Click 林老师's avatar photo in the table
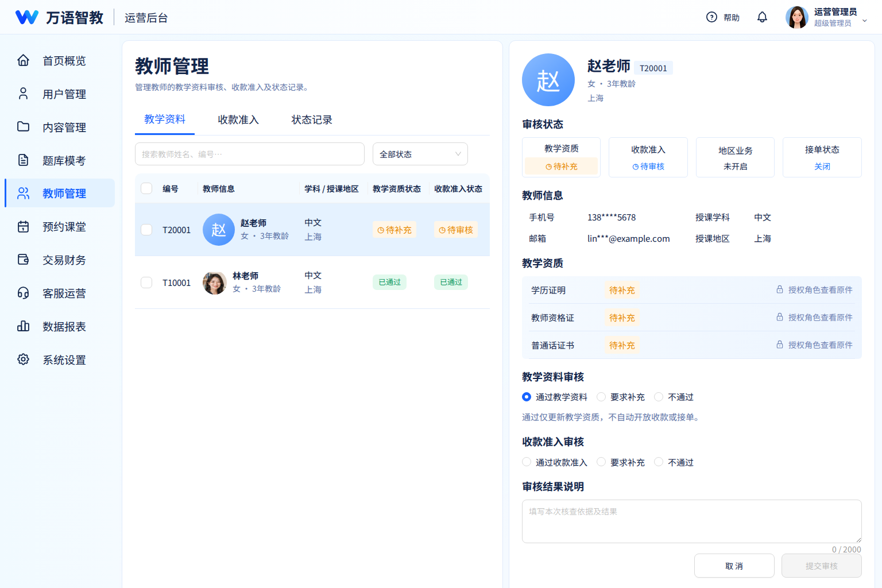This screenshot has height=588, width=882. (215, 283)
